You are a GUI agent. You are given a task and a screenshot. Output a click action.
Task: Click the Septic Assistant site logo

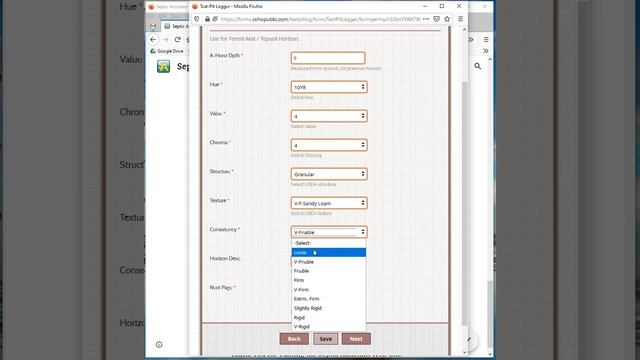pyautogui.click(x=164, y=66)
